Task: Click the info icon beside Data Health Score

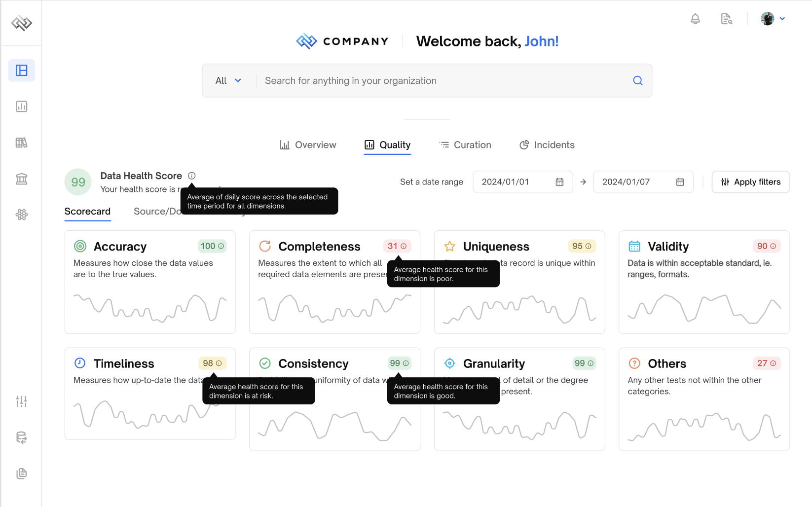Action: tap(192, 176)
